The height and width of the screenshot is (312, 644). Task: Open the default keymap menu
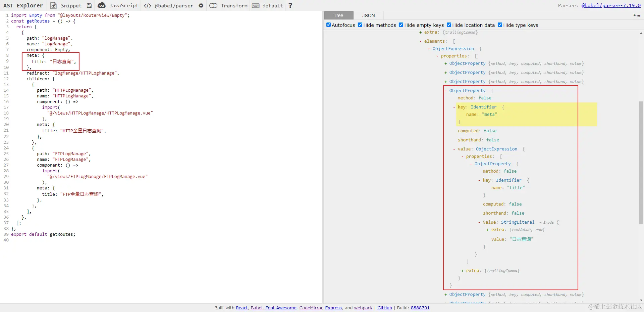pyautogui.click(x=273, y=6)
